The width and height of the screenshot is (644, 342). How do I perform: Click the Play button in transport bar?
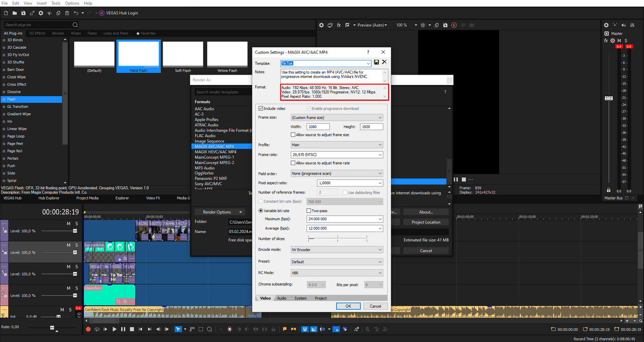115,329
